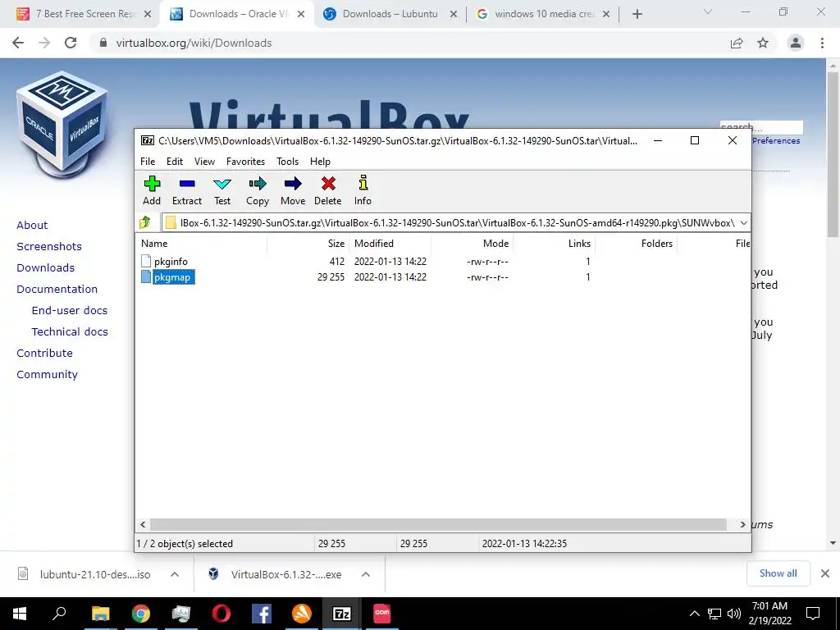The height and width of the screenshot is (630, 840).
Task: Open the Favorites menu
Action: coord(245,162)
